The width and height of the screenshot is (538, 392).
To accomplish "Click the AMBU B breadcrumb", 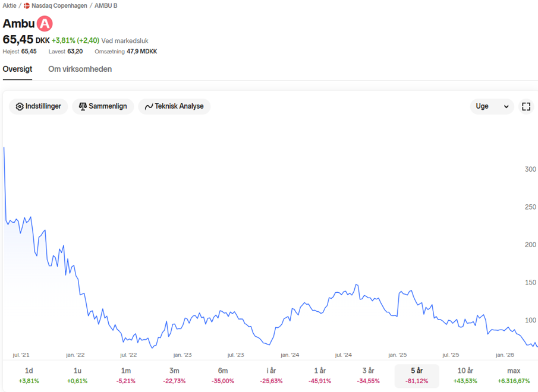I will coord(106,5).
